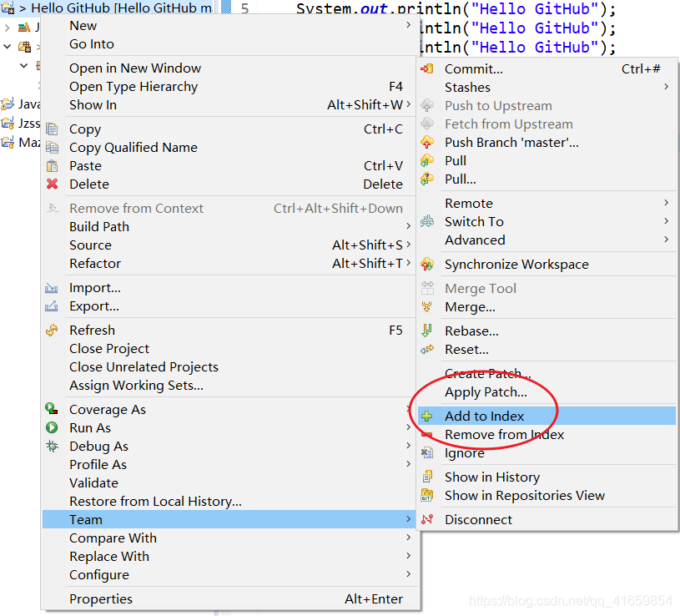Click the Copy icon in context menu
Screen dimensions: 680x616
coord(52,129)
